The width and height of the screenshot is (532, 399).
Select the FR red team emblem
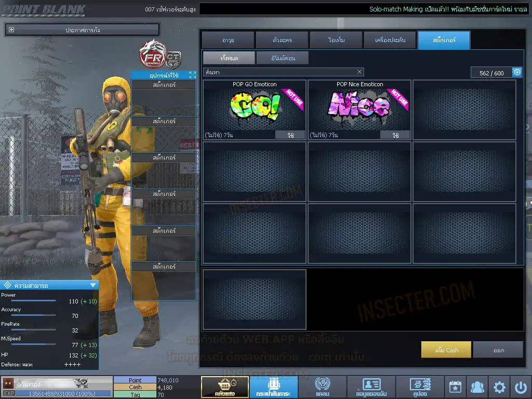point(151,53)
